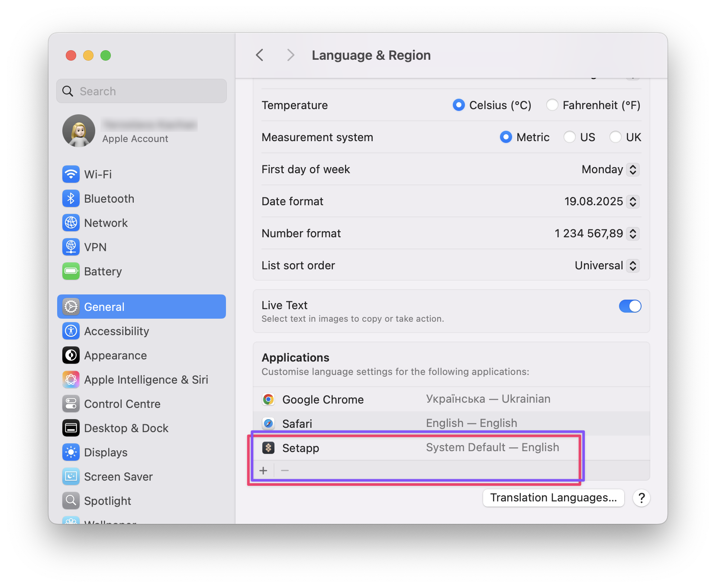Select the Safari row name

(x=297, y=423)
